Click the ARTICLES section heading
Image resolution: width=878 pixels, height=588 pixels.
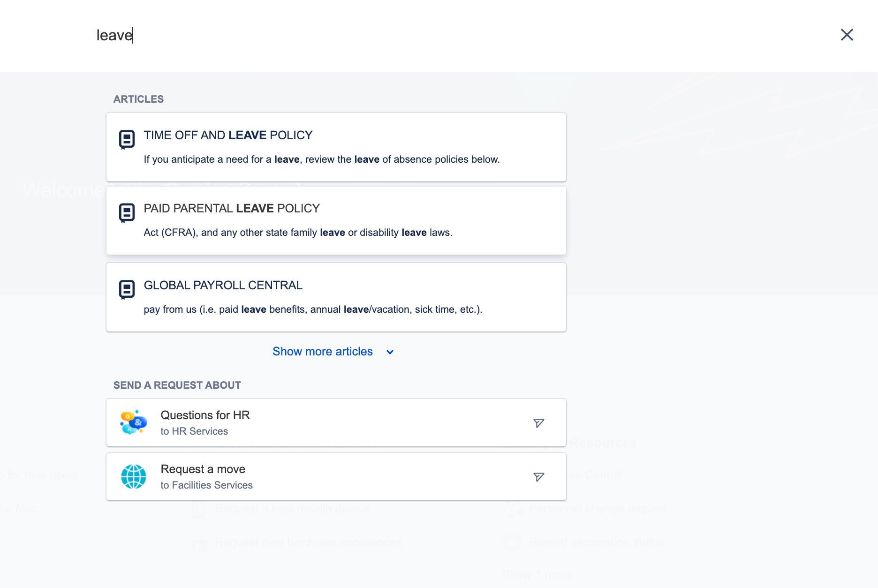click(x=138, y=99)
